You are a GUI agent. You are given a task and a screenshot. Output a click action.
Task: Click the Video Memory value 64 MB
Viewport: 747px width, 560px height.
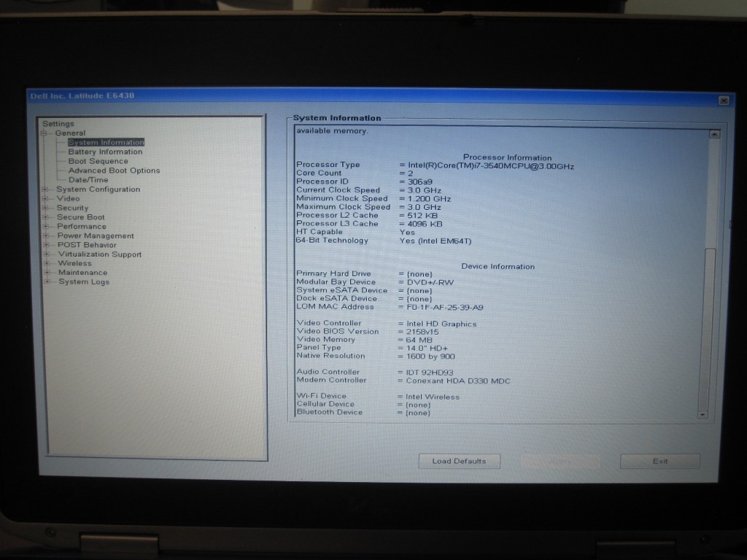419,340
